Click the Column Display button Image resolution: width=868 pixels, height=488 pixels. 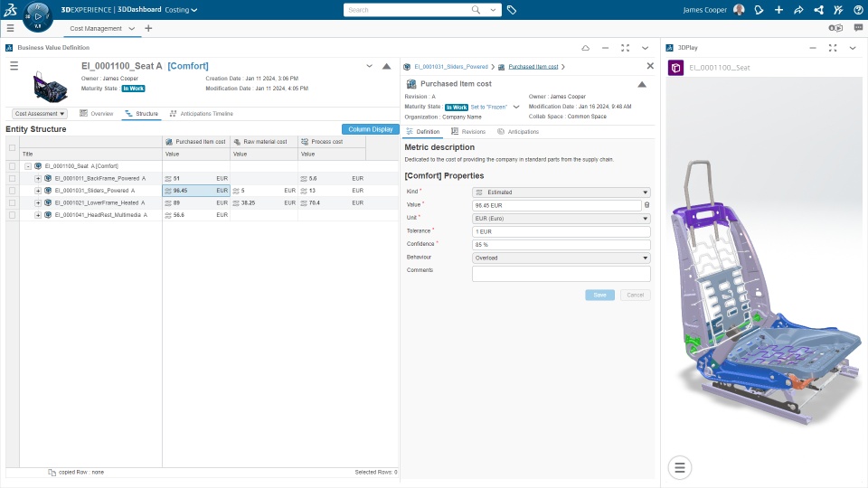(371, 129)
